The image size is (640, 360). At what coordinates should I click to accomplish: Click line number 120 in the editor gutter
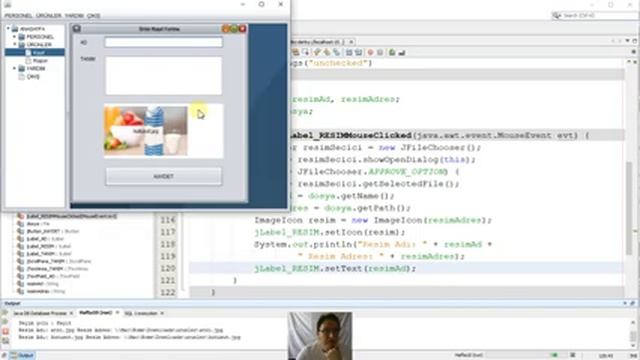[168, 268]
